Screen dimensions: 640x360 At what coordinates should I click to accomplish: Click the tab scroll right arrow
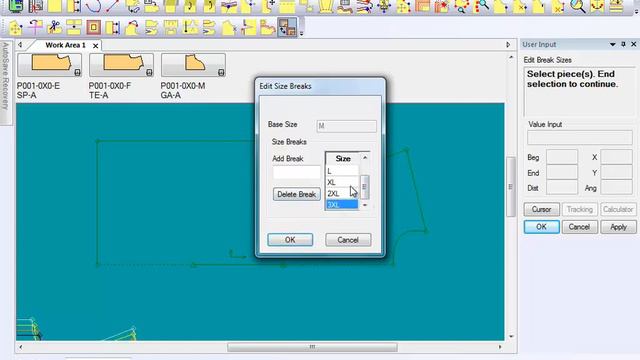pos(508,44)
